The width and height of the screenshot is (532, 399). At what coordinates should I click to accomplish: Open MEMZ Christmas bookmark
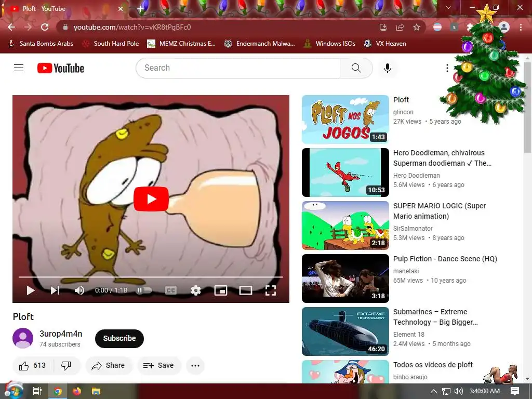181,44
